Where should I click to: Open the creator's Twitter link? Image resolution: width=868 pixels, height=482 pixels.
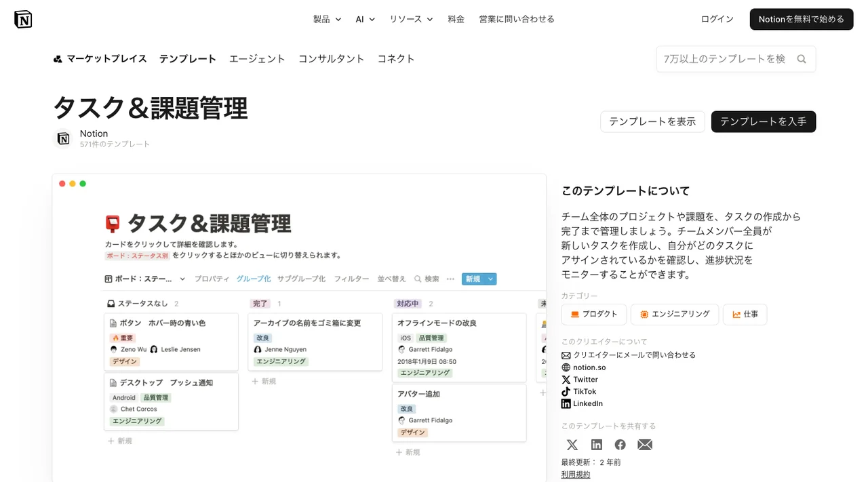click(580, 380)
